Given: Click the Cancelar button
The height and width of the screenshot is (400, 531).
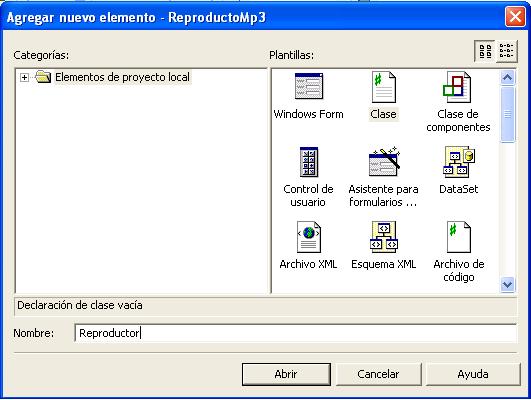Looking at the screenshot, I should (378, 374).
